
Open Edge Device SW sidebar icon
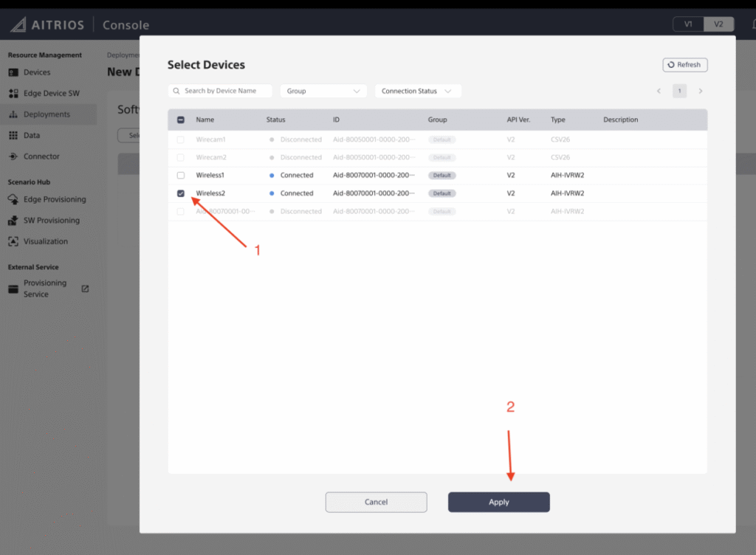point(13,94)
